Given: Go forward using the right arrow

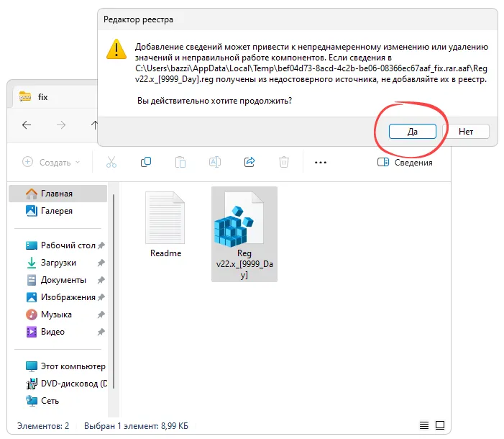Looking at the screenshot, I should coord(61,125).
